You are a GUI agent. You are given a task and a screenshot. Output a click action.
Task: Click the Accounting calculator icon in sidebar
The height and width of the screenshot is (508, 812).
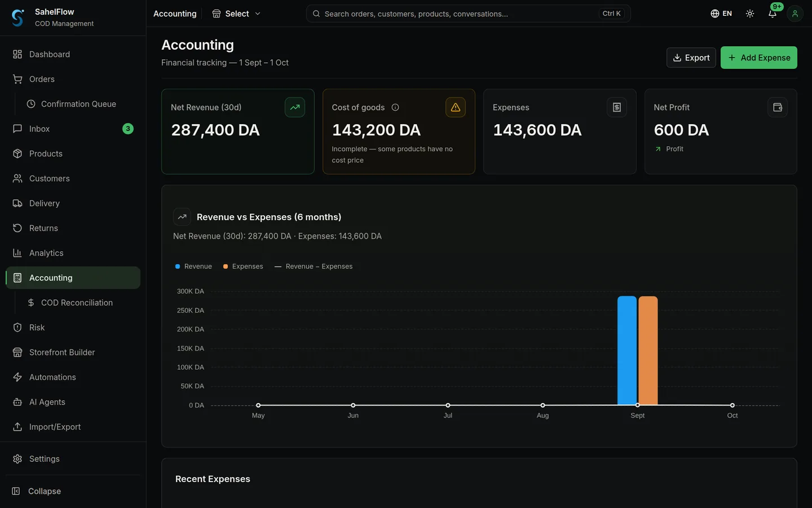pyautogui.click(x=17, y=278)
